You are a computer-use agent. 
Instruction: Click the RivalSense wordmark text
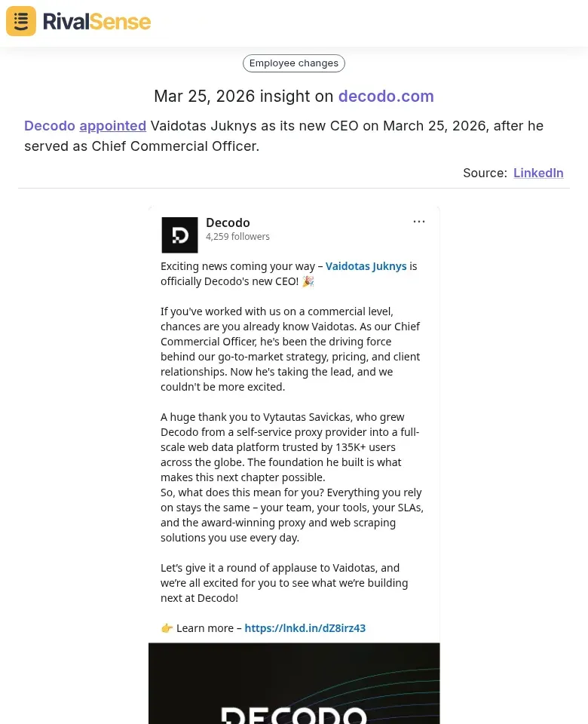tap(96, 21)
